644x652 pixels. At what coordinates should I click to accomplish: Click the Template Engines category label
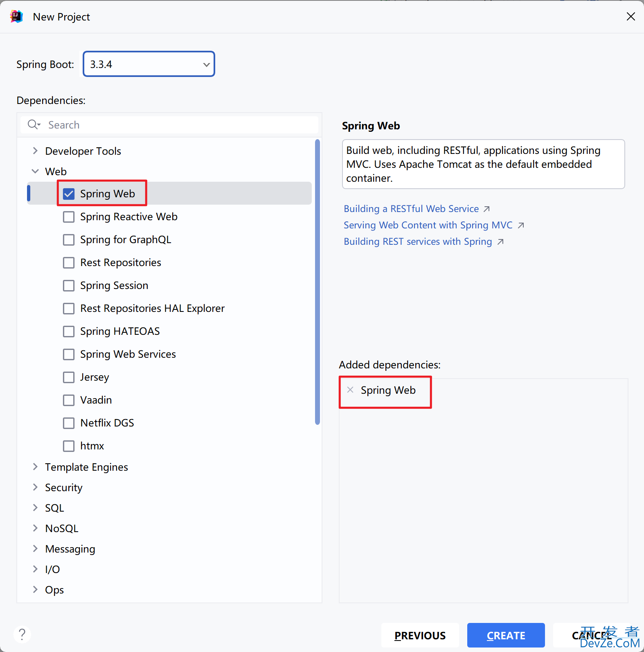coord(86,467)
